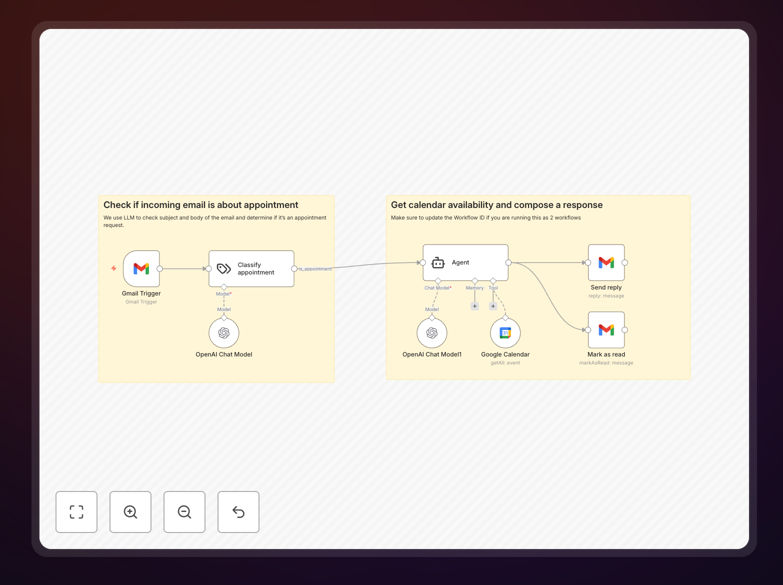The width and height of the screenshot is (783, 585).
Task: Click the 'Send reply' label
Action: pos(606,287)
